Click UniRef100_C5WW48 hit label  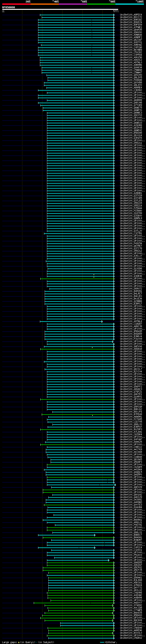click(131, 70)
